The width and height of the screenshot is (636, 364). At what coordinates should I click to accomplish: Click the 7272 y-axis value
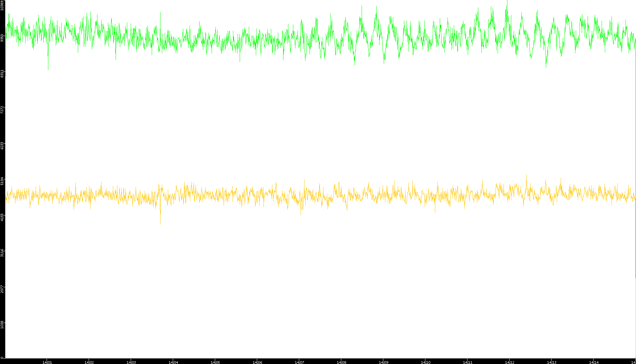[2, 110]
